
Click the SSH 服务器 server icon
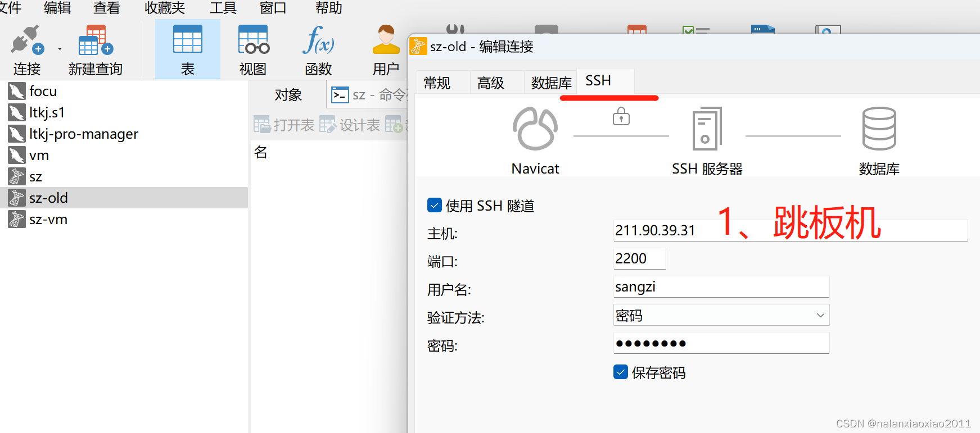707,129
